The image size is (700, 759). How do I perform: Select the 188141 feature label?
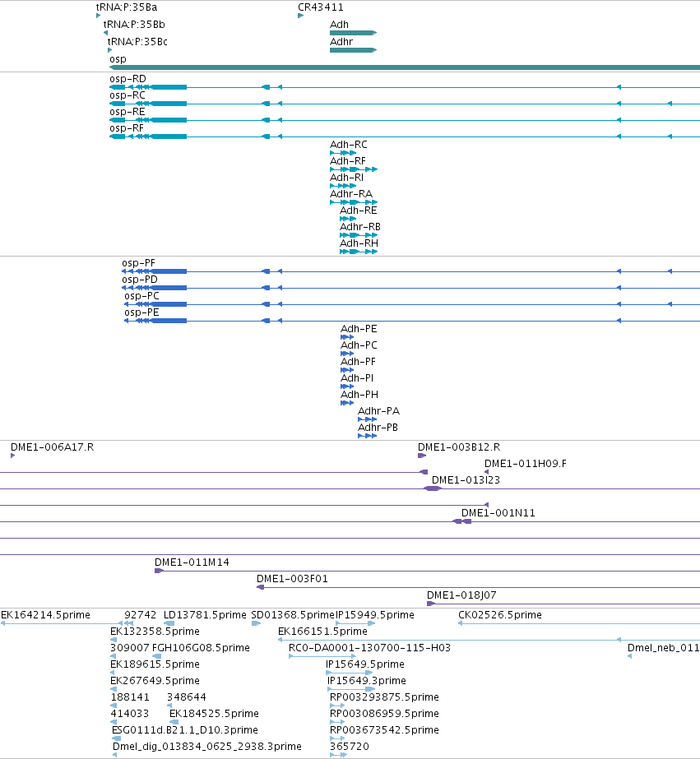130,697
